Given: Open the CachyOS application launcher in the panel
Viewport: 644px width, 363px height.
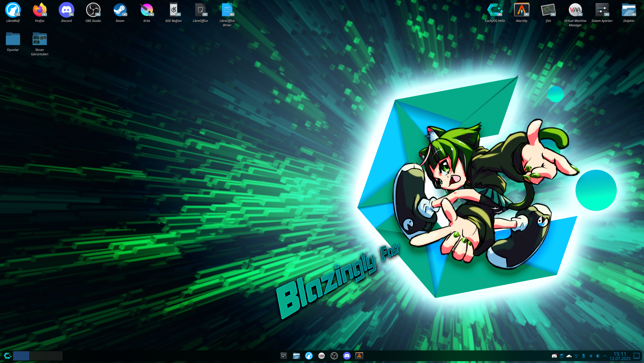Looking at the screenshot, I should [x=8, y=355].
